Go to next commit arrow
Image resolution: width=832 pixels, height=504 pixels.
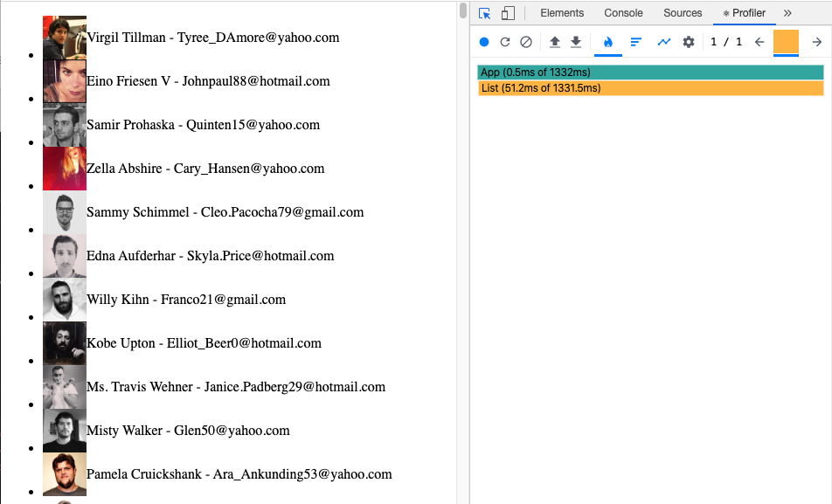(816, 42)
